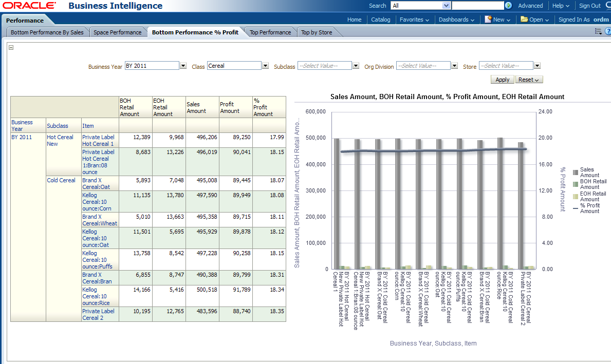
Task: Switch to the Space Performance tab
Action: click(117, 32)
